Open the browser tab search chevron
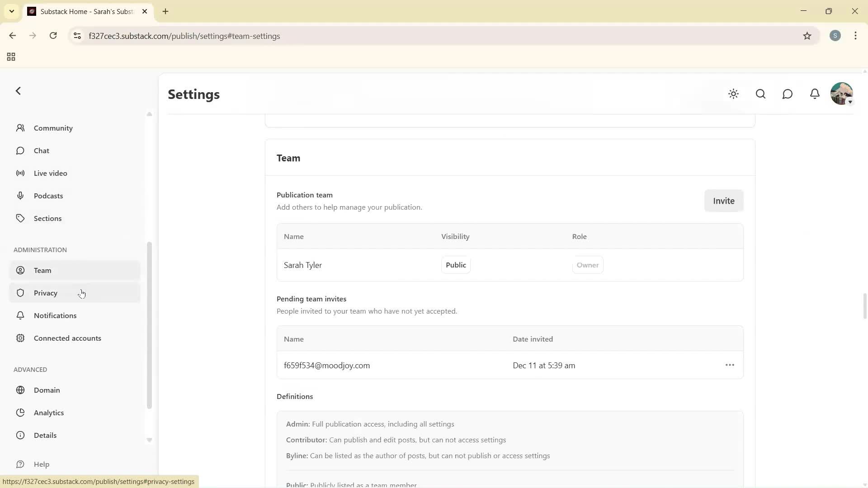The width and height of the screenshot is (868, 488). tap(12, 11)
